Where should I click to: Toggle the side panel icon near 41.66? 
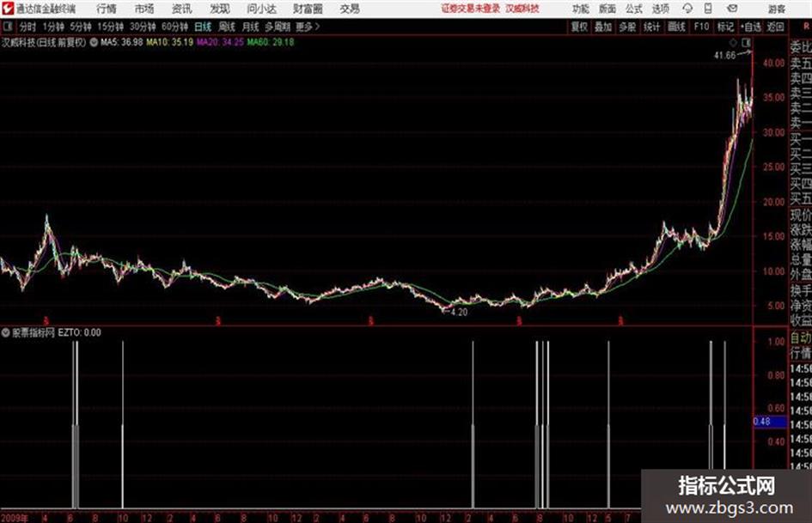point(746,42)
